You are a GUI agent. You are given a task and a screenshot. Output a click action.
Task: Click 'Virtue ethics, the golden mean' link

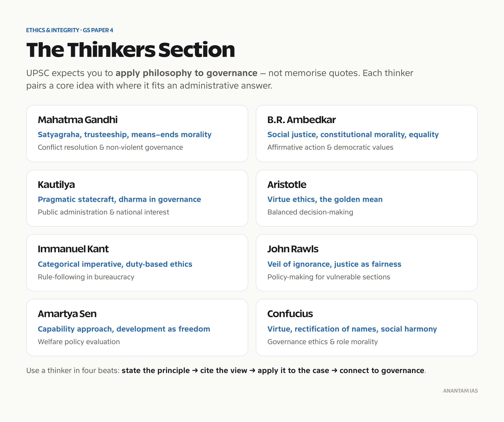click(x=325, y=200)
